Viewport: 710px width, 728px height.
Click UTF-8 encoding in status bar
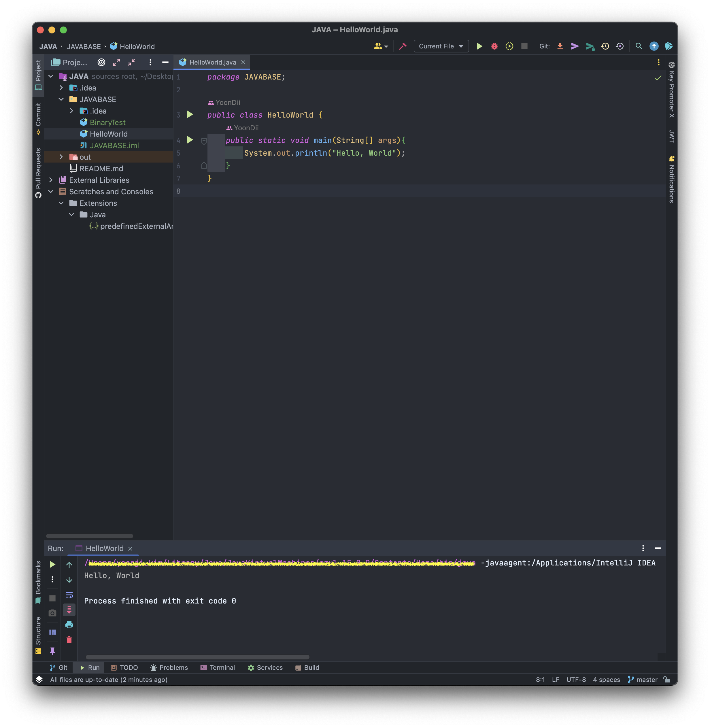pos(576,680)
